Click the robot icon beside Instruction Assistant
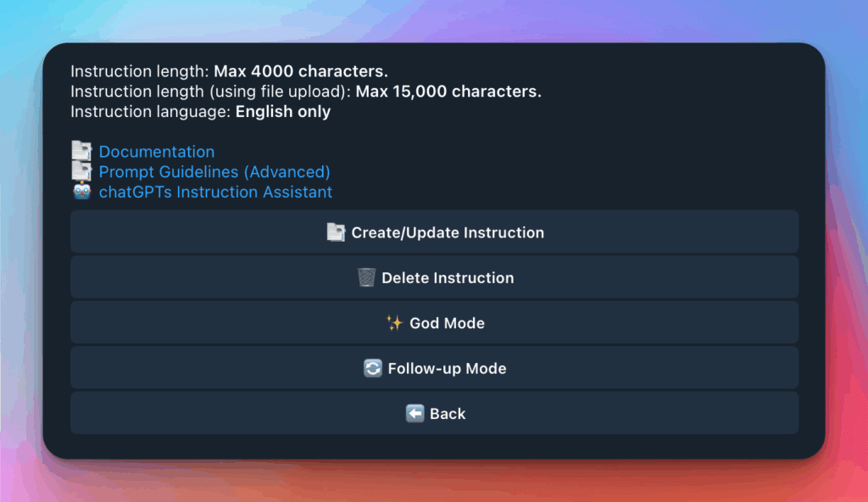This screenshot has height=502, width=868. (x=81, y=192)
